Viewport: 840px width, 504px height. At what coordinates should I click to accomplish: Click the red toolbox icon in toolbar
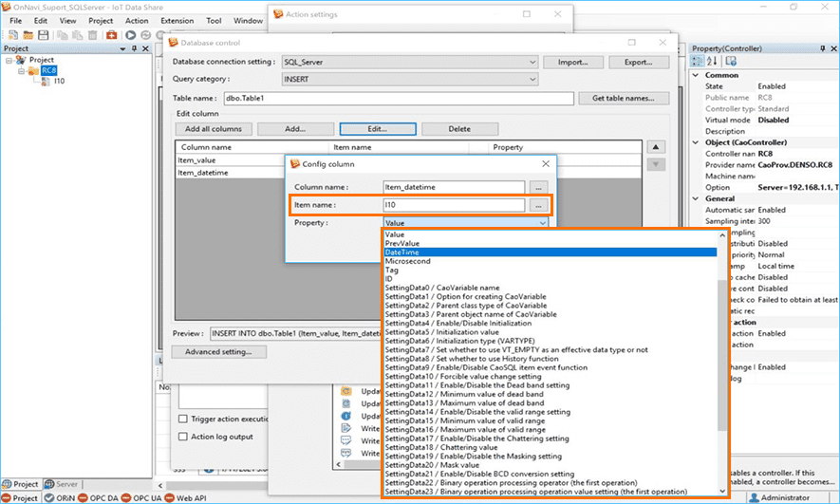pyautogui.click(x=111, y=35)
